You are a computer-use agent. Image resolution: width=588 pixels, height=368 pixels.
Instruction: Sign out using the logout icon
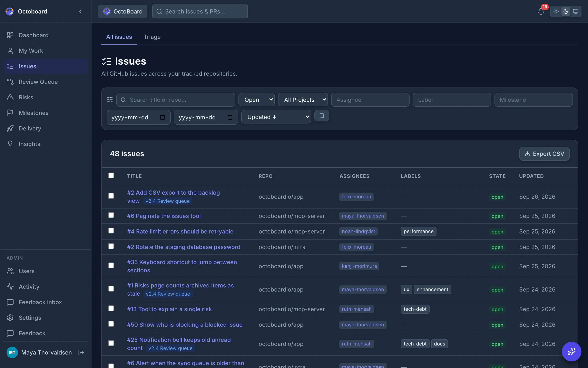click(81, 352)
